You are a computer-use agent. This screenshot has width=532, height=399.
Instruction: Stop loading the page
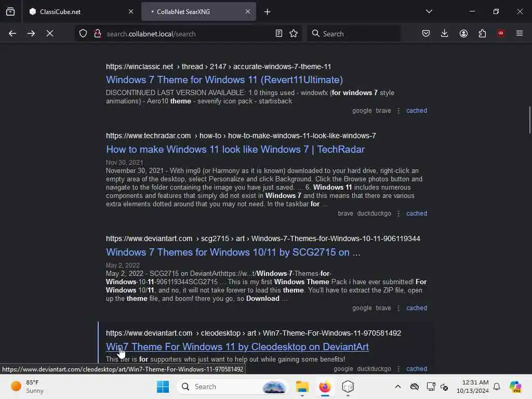coord(49,33)
